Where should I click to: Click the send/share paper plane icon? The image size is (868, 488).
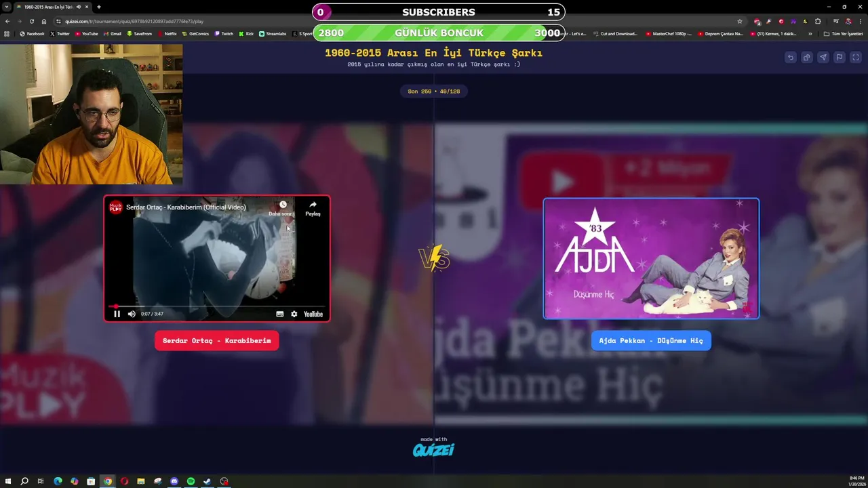coord(823,58)
